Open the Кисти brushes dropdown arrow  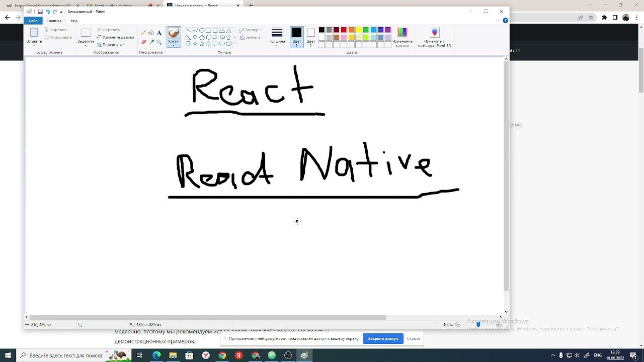click(174, 44)
